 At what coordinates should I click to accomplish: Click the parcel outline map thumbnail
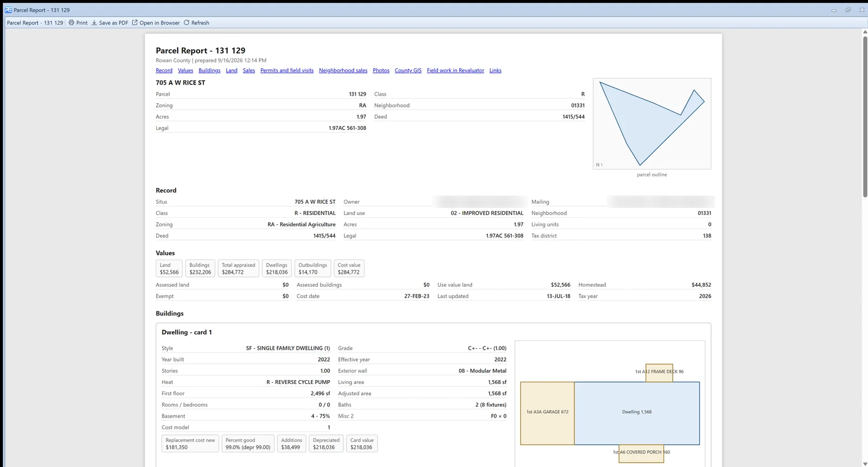coord(652,124)
